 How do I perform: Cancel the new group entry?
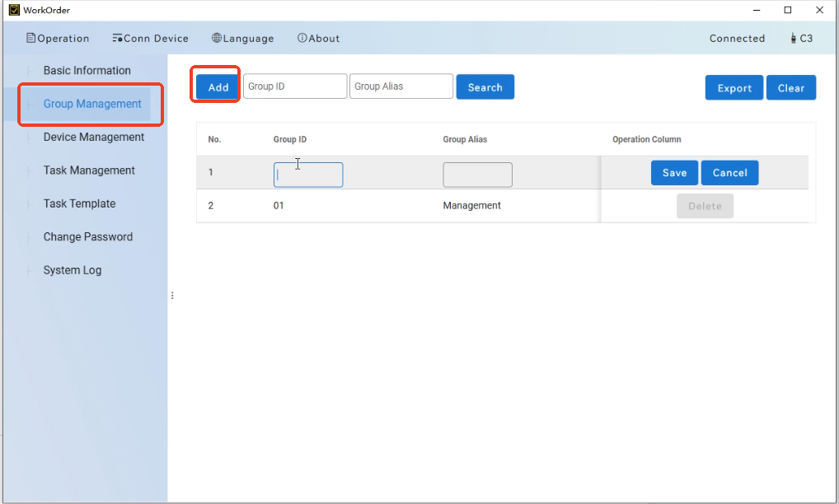(x=729, y=173)
